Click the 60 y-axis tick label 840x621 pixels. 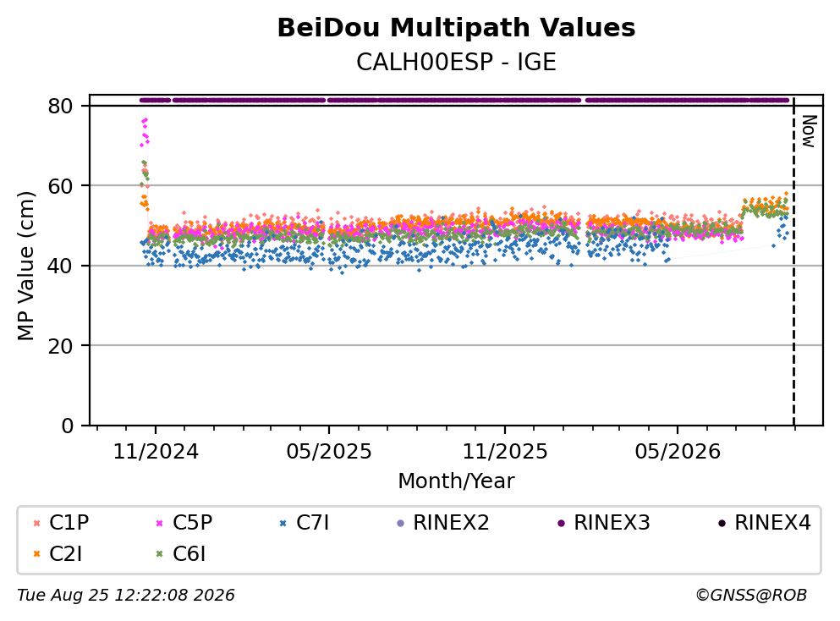point(60,186)
